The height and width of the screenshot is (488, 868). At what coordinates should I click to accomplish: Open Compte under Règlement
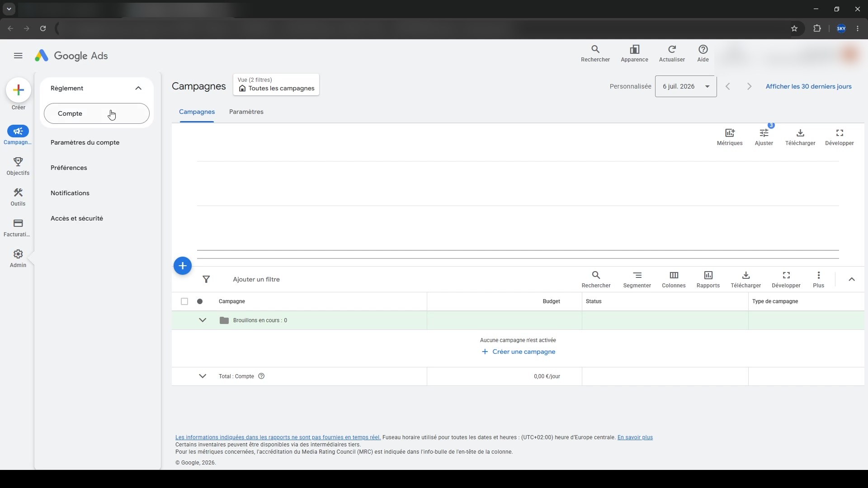click(97, 113)
